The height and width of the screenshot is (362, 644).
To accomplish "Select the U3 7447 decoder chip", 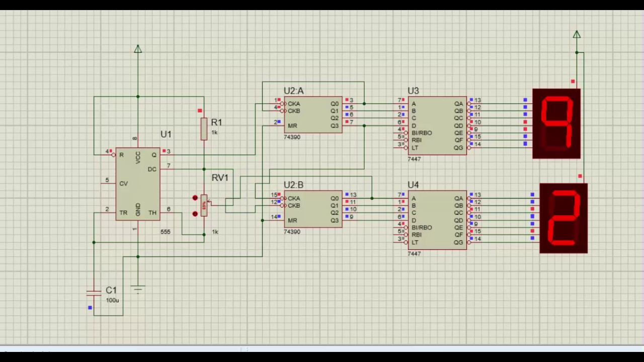I will point(437,126).
